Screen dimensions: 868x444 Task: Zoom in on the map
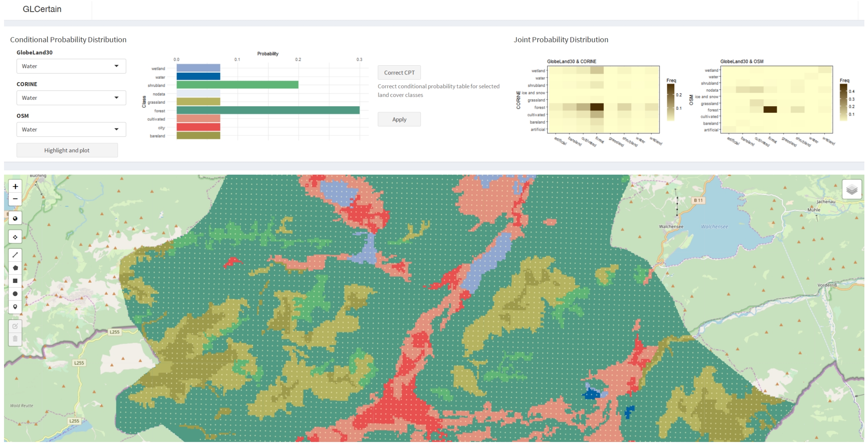15,186
